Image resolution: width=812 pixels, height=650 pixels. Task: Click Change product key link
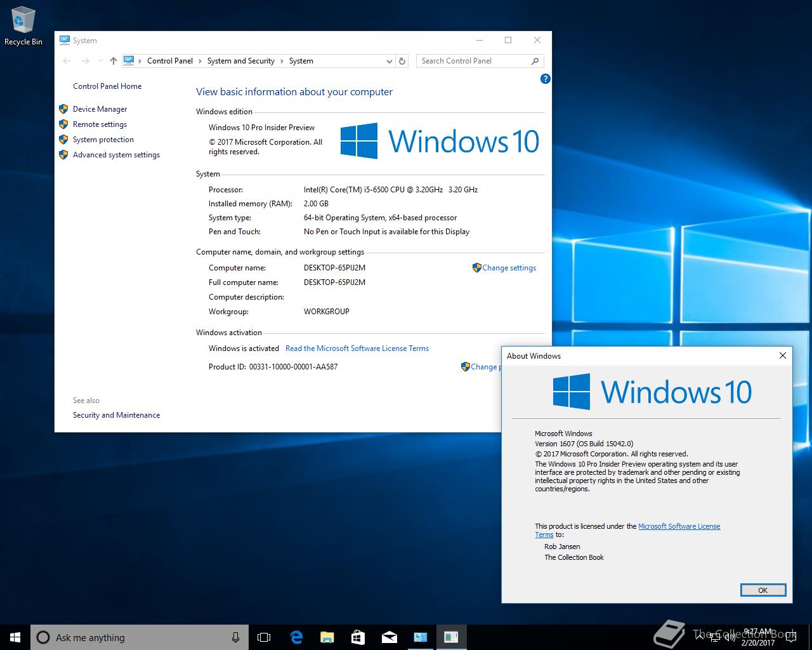point(485,367)
